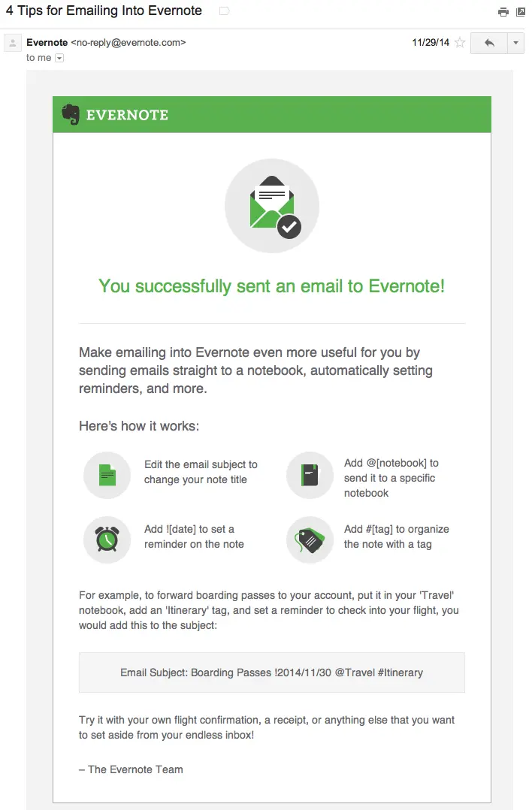Image resolution: width=532 pixels, height=810 pixels.
Task: Open email in a new window icon
Action: click(521, 12)
